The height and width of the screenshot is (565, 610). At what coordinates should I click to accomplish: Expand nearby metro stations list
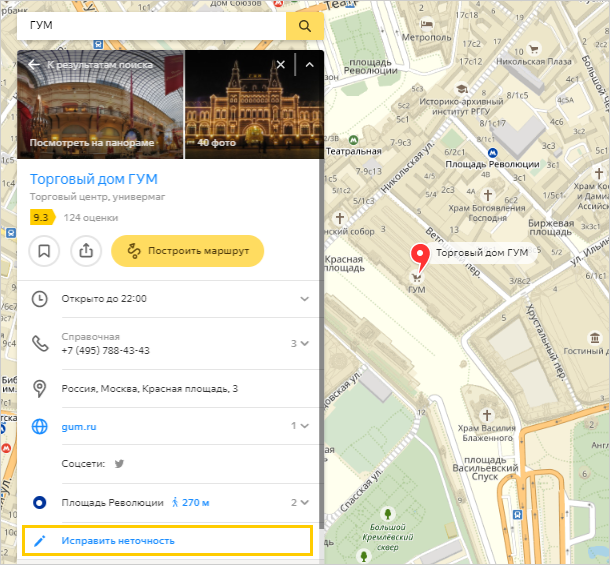point(301,502)
